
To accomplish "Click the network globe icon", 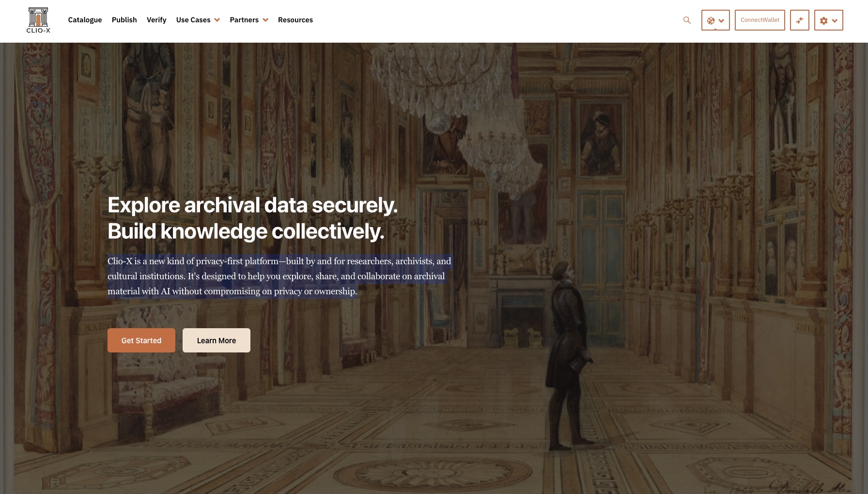I will click(x=711, y=21).
